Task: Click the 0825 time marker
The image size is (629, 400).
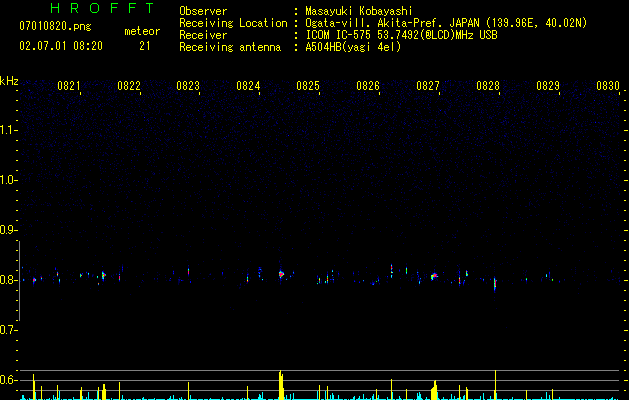Action: (x=308, y=86)
